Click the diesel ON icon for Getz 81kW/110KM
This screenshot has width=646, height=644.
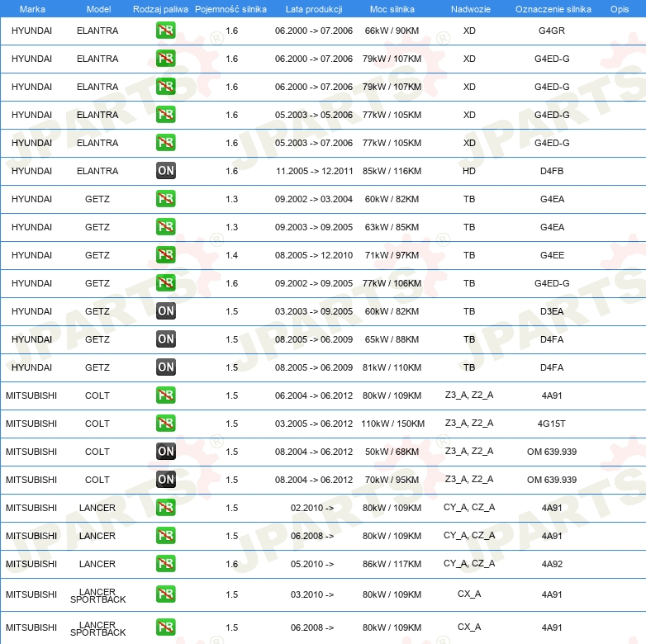click(165, 367)
